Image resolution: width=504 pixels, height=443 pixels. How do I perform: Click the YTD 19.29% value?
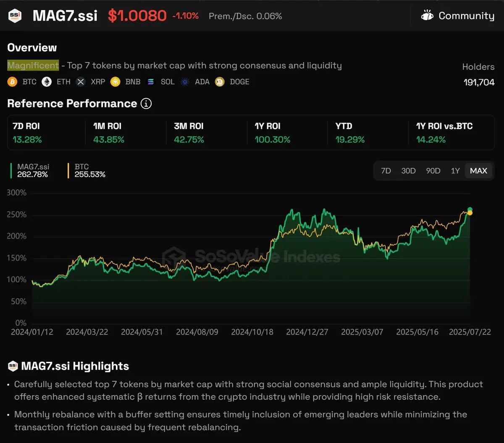coord(350,139)
